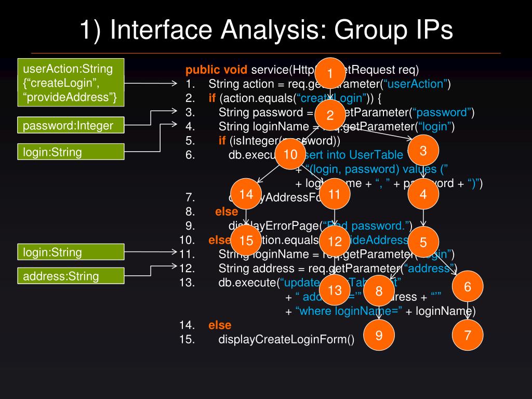The image size is (532, 399).
Task: Click the "else" keyword on line 8
Action: [x=227, y=212]
